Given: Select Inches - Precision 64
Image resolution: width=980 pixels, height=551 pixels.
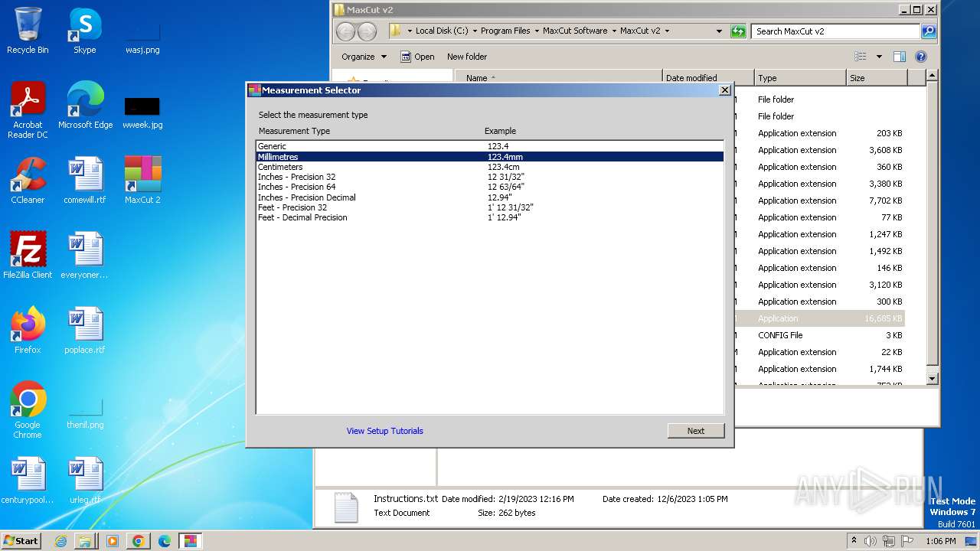Looking at the screenshot, I should click(490, 187).
